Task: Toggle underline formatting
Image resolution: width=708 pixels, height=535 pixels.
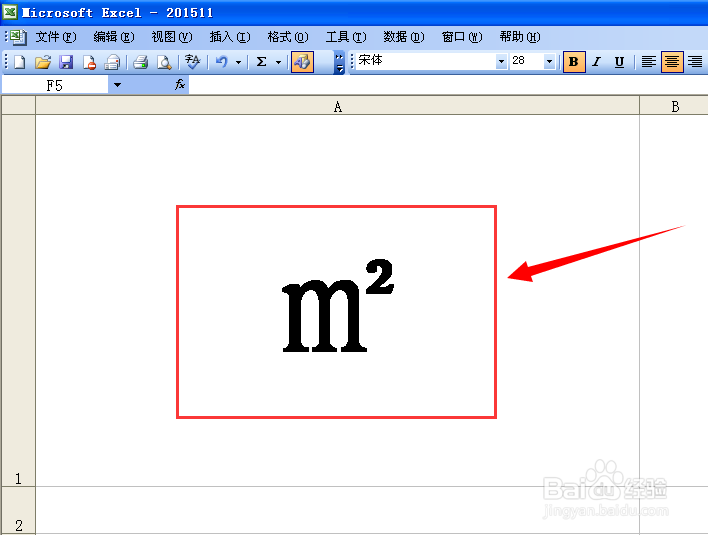Action: point(620,62)
